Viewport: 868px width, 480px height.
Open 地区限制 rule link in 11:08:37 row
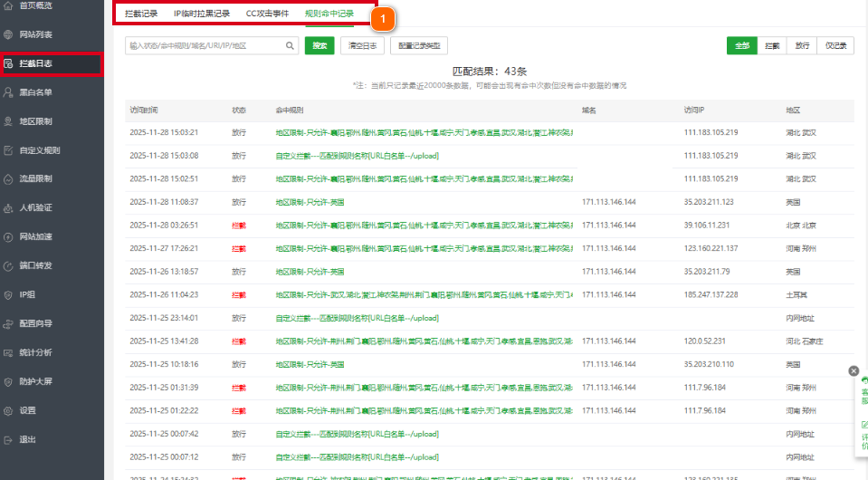(310, 203)
